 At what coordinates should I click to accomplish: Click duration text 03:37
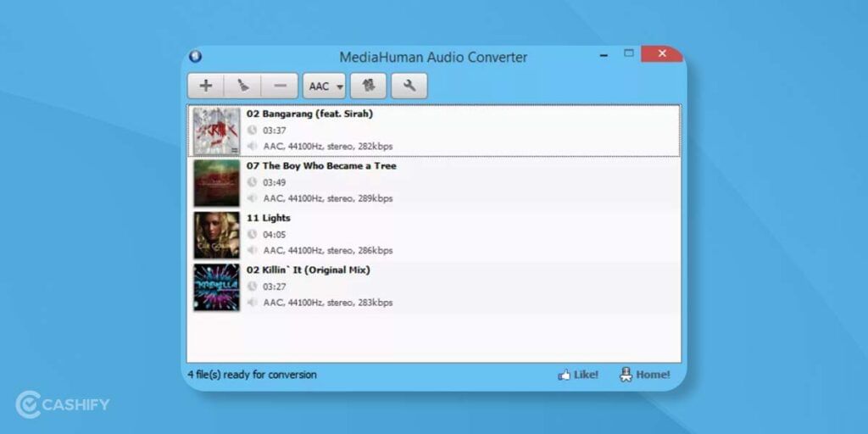pos(274,131)
